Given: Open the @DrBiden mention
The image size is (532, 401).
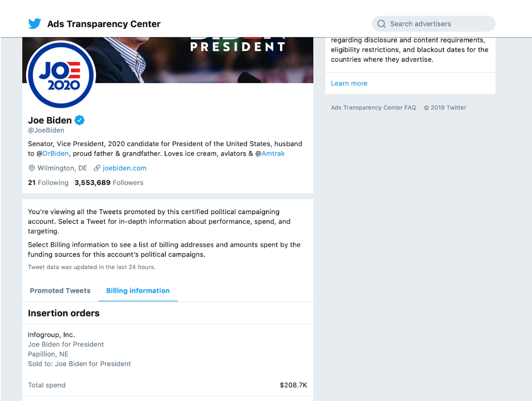Looking at the screenshot, I should [53, 154].
